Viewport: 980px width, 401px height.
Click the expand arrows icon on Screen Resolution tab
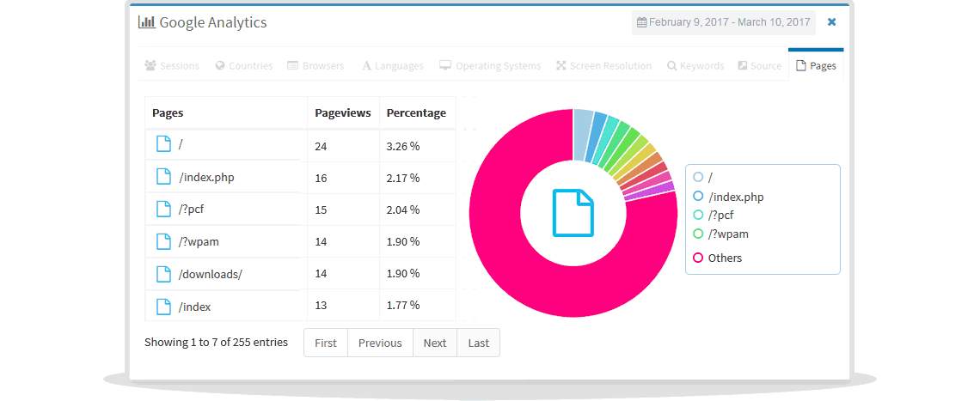point(561,65)
